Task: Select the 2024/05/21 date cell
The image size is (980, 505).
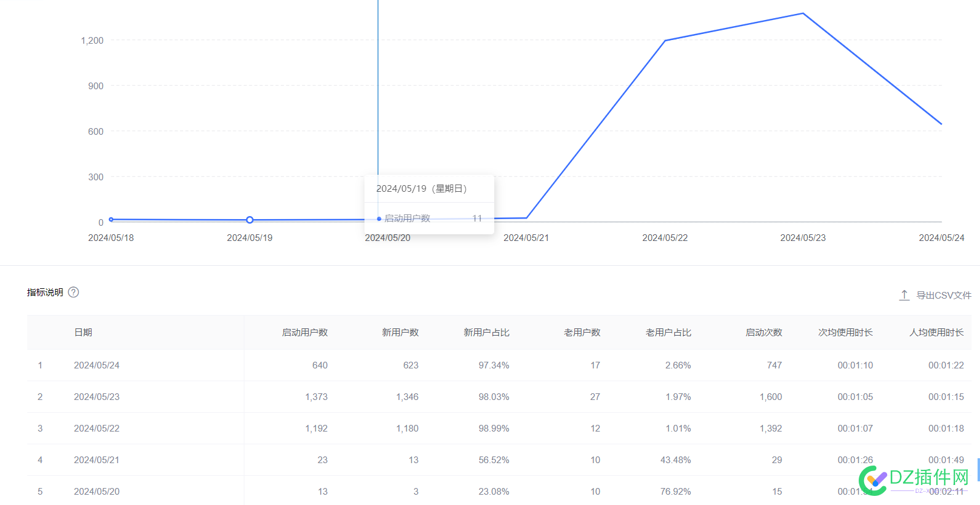Action: pos(96,459)
